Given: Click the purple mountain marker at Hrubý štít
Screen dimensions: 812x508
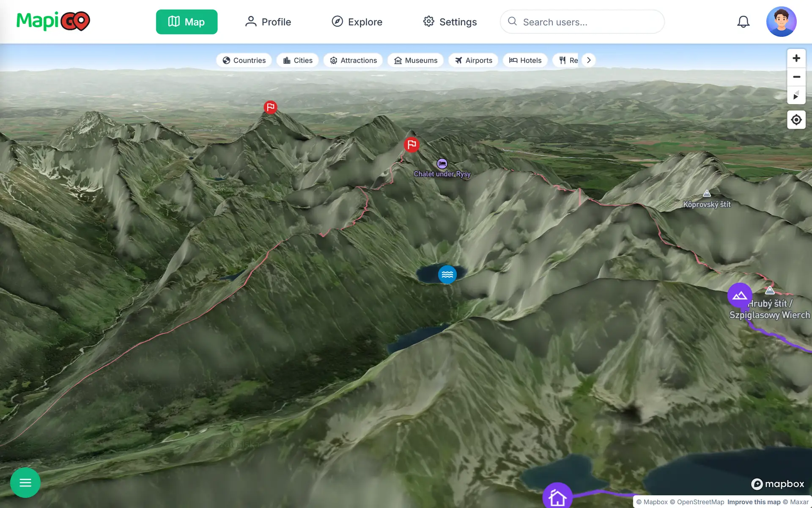Looking at the screenshot, I should 740,295.
